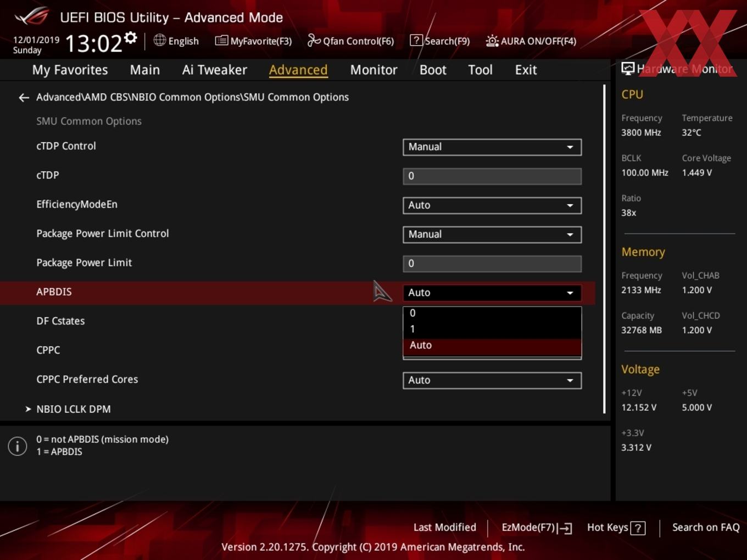Select the Advanced tab
The width and height of the screenshot is (747, 560).
(x=298, y=70)
